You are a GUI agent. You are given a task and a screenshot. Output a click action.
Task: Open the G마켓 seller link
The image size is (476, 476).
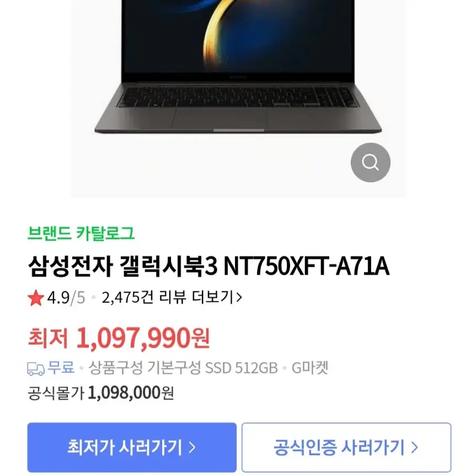pos(310,368)
